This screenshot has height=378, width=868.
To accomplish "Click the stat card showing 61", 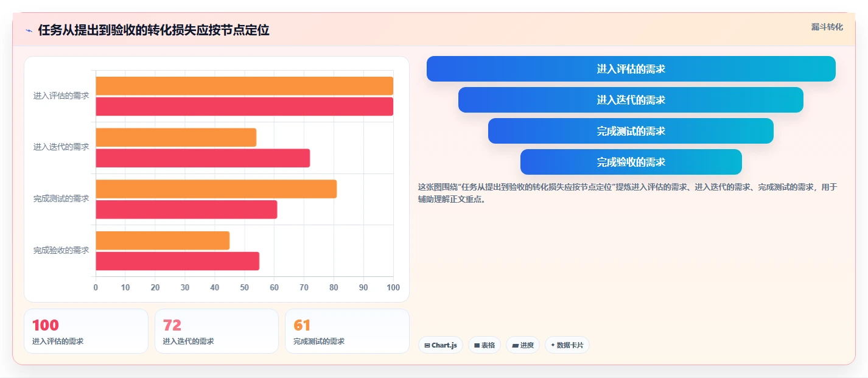I will (x=347, y=331).
